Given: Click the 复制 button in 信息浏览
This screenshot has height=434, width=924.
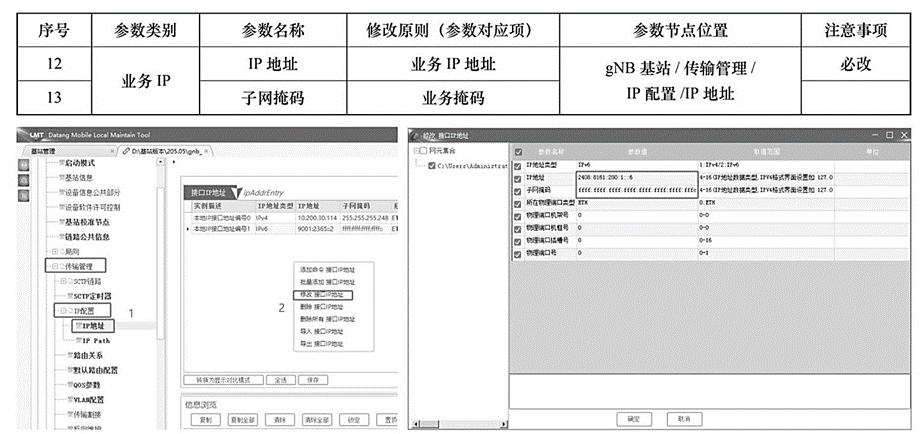Looking at the screenshot, I should 206,420.
